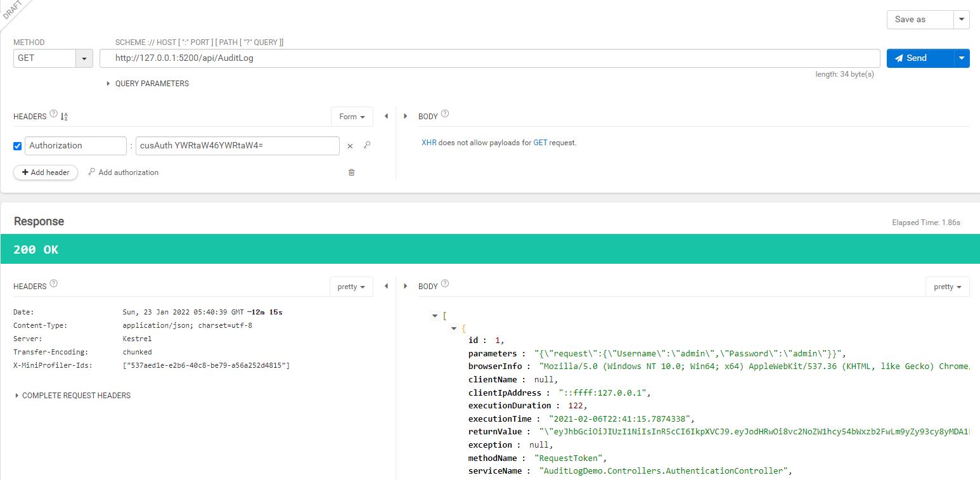980x480 pixels.
Task: Uncheck the Authorization header checkbox
Action: pos(18,146)
